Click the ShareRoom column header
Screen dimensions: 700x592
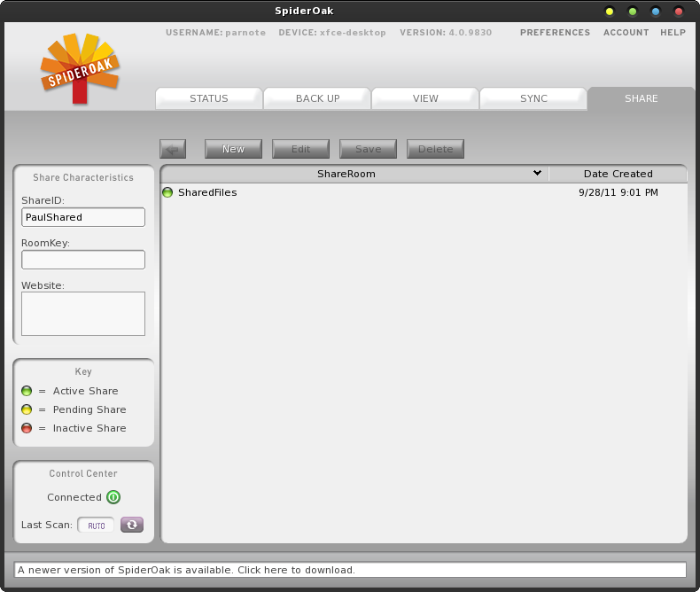[x=354, y=174]
